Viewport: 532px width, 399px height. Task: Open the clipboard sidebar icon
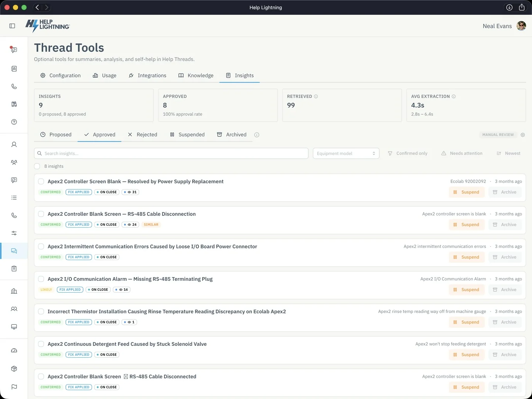(x=14, y=269)
